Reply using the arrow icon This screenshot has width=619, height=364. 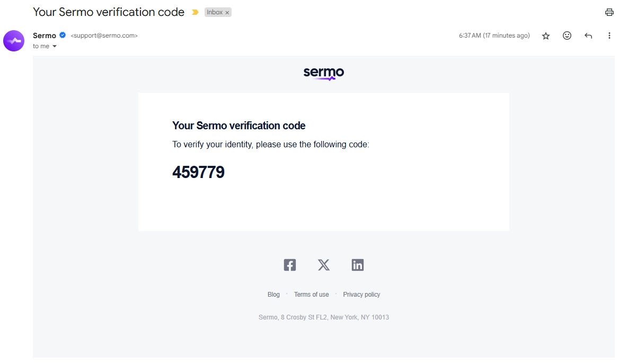tap(588, 36)
